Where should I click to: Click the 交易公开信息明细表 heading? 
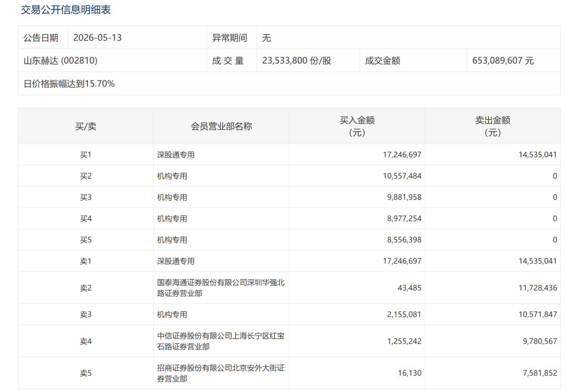click(x=66, y=9)
